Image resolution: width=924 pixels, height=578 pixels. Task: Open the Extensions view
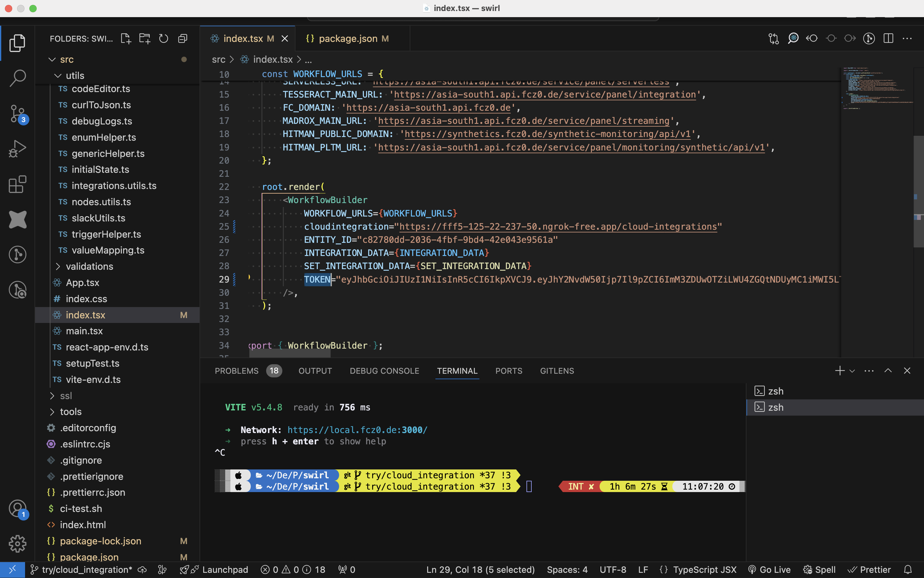click(x=17, y=184)
